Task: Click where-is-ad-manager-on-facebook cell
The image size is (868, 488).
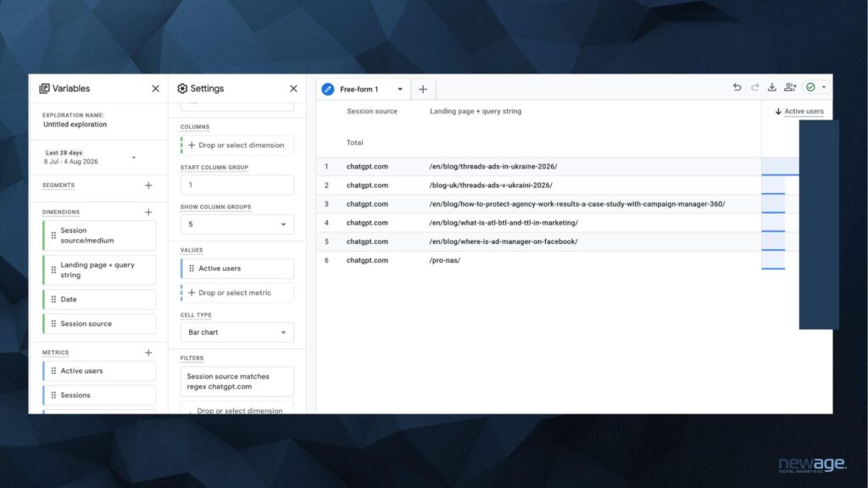Action: [x=504, y=241]
